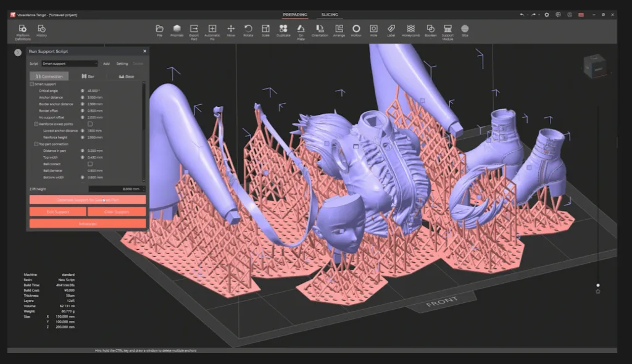Select the Hollow tool in toolbar
This screenshot has height=364, width=632.
[x=356, y=30]
